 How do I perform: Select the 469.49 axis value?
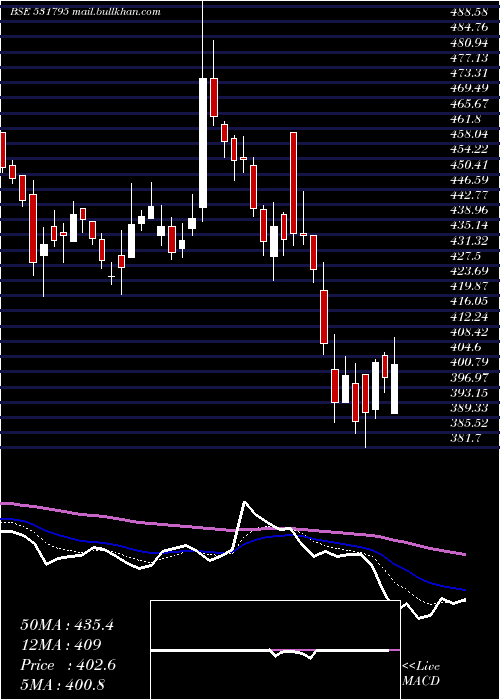pyautogui.click(x=469, y=88)
